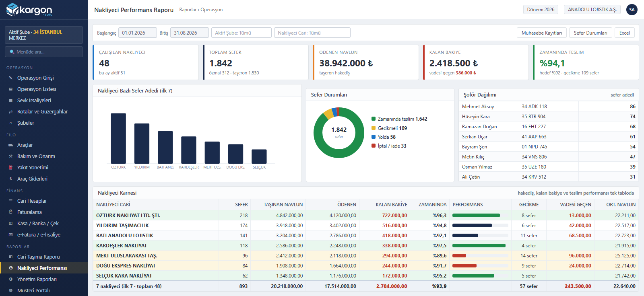This screenshot has width=644, height=296.
Task: Select the Sevk İrsaliyeleri sidebar icon
Action: tap(11, 101)
